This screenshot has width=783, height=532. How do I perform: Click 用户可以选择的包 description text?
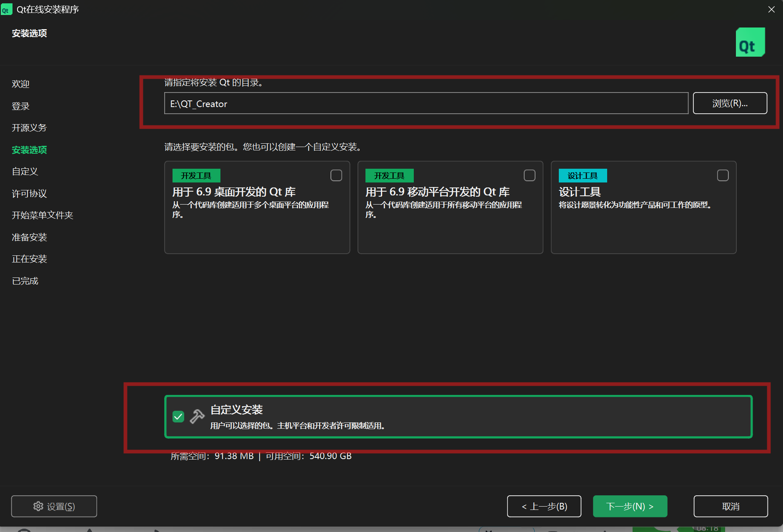(297, 425)
